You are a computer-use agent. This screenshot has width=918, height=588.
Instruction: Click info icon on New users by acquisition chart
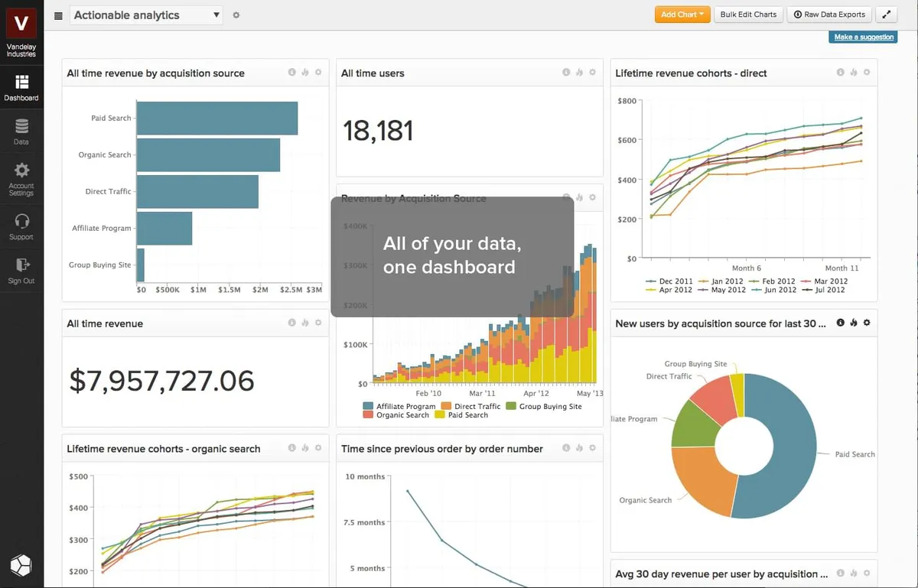(x=840, y=323)
